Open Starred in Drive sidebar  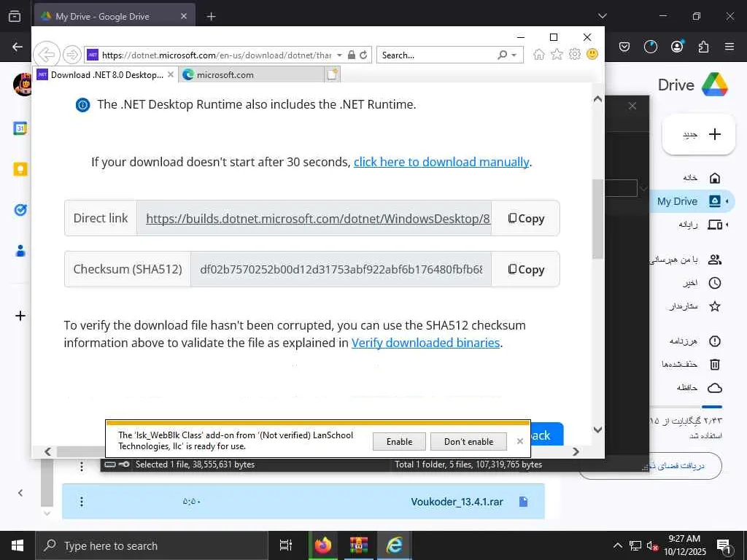click(x=694, y=307)
